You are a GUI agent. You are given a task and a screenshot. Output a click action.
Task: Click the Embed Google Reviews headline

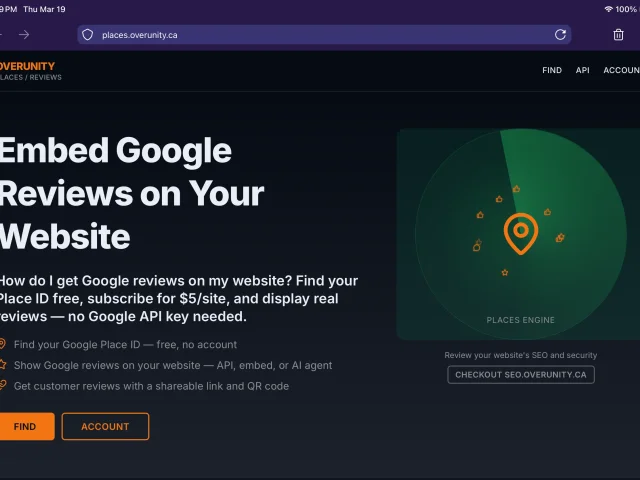click(130, 193)
